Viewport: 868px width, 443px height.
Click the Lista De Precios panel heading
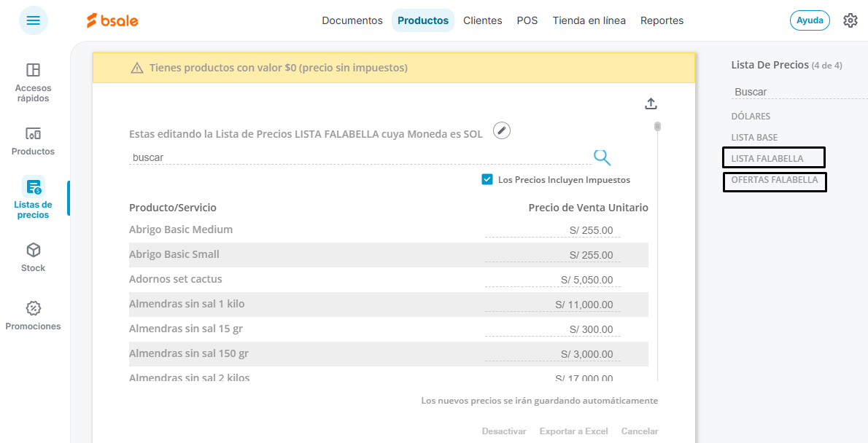[770, 65]
